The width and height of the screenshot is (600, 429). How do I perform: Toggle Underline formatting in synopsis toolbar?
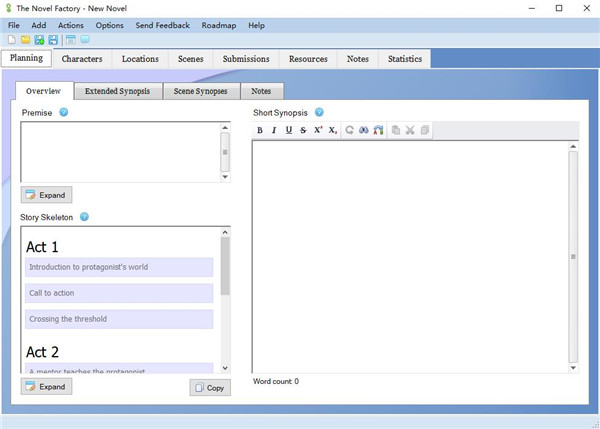(289, 131)
